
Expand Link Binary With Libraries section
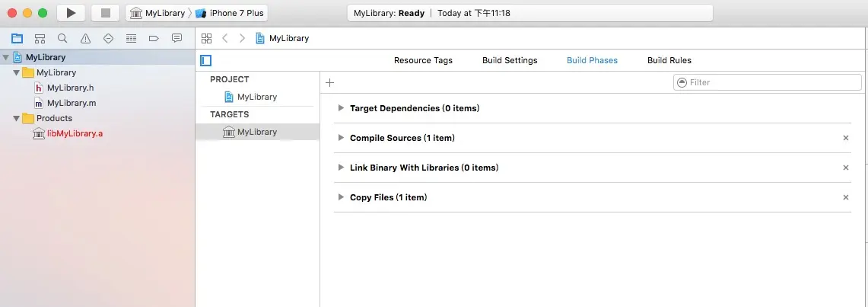pos(341,168)
